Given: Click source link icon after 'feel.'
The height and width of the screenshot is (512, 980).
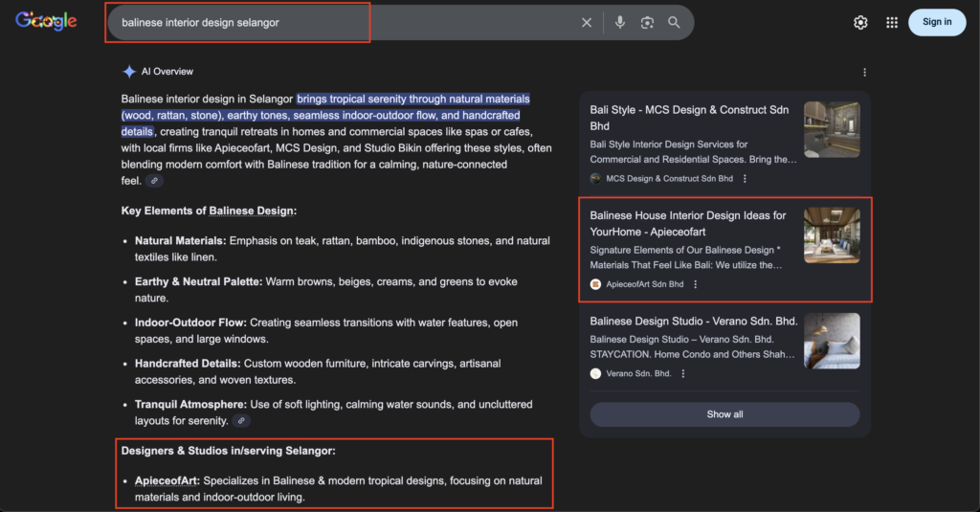Looking at the screenshot, I should pyautogui.click(x=154, y=181).
